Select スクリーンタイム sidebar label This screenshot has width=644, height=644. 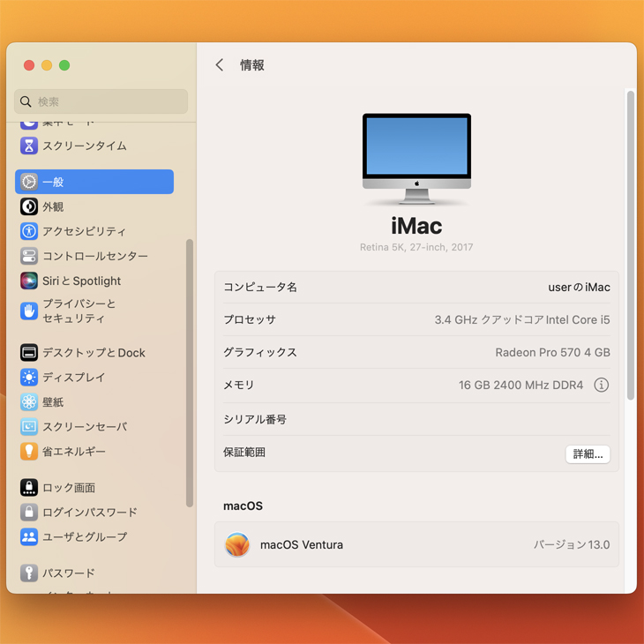(85, 146)
